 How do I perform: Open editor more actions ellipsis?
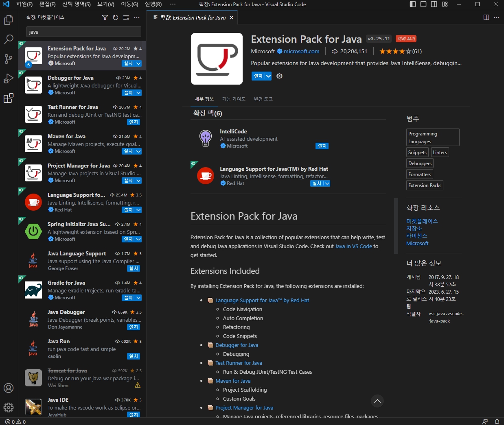click(x=497, y=17)
